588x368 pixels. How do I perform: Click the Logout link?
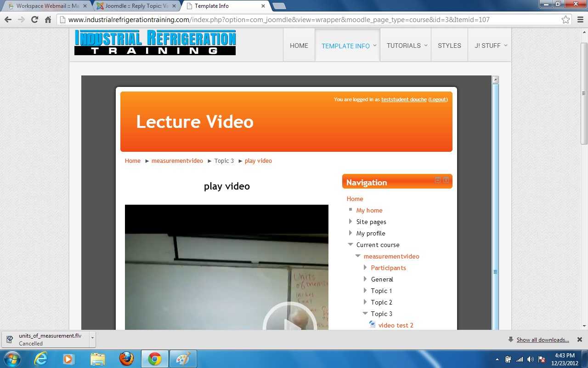click(438, 99)
